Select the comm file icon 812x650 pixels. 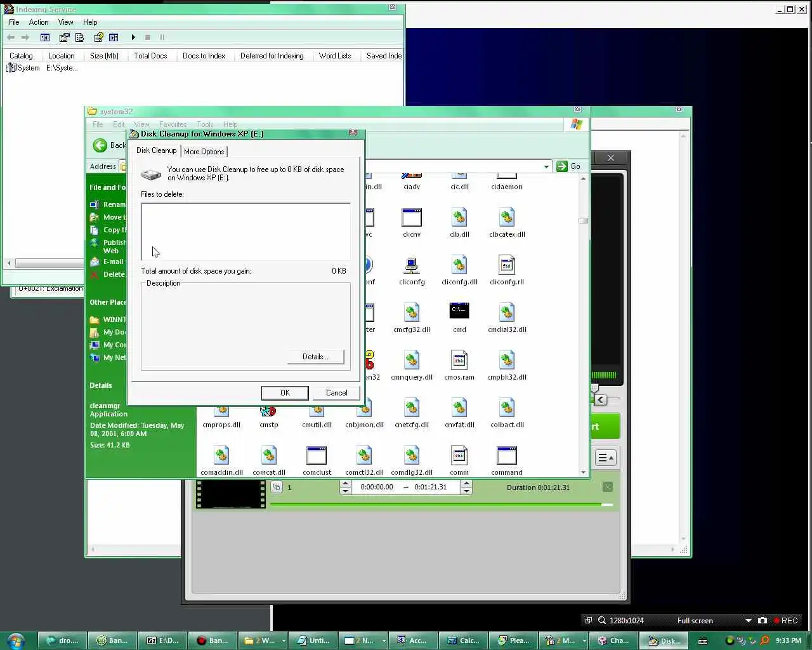click(459, 456)
